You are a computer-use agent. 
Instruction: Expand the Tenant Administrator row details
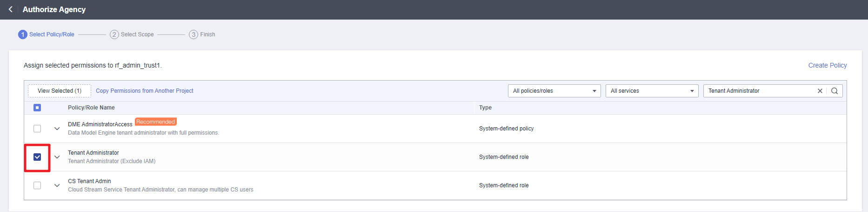point(57,157)
